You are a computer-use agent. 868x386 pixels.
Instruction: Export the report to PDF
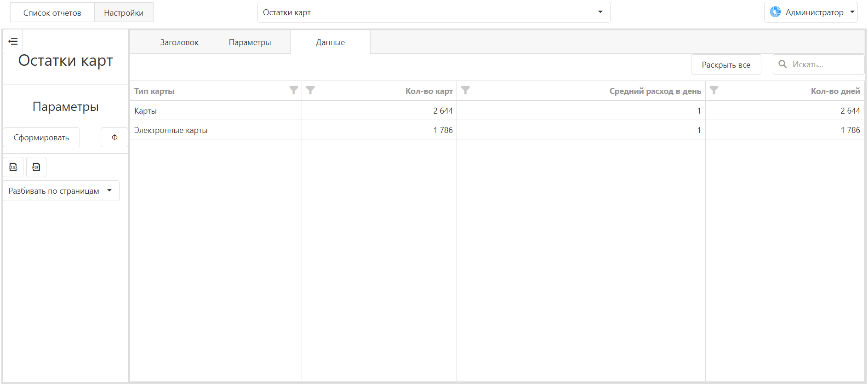point(36,167)
